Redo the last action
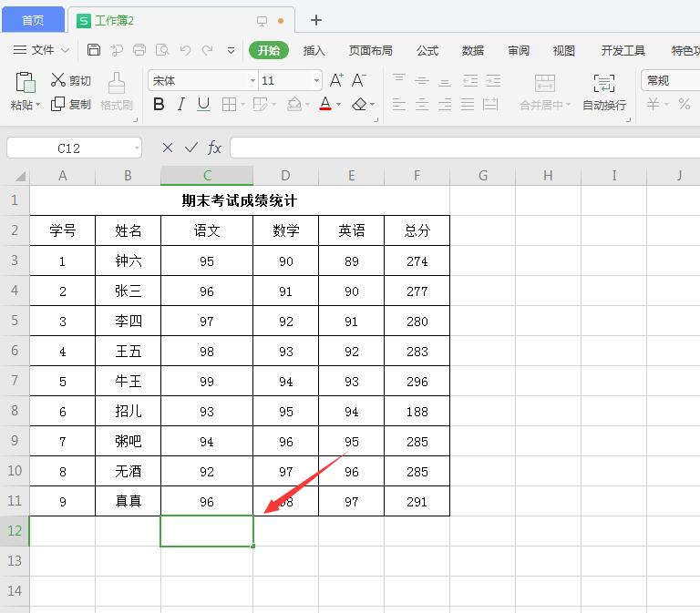Viewport: 700px width, 613px height. (x=207, y=50)
